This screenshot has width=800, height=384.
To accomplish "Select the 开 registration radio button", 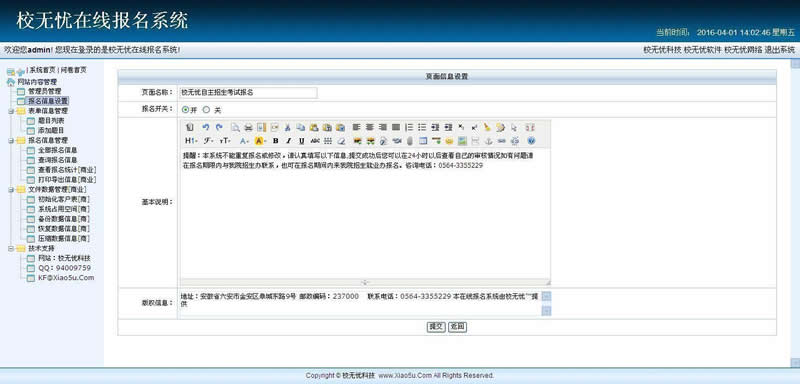I will click(185, 110).
